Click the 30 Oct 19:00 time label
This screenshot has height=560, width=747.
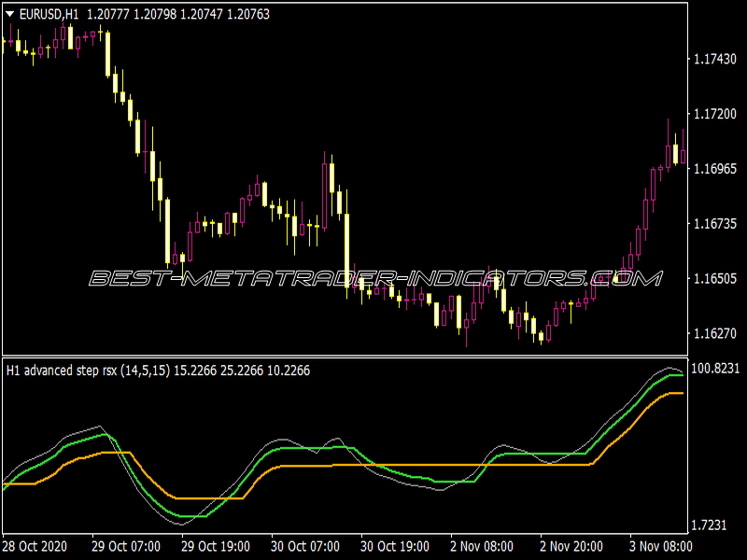(x=395, y=546)
